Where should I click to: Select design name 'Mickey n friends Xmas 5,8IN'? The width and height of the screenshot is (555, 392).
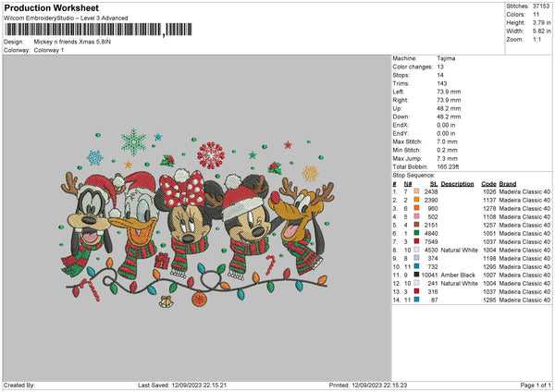72,42
